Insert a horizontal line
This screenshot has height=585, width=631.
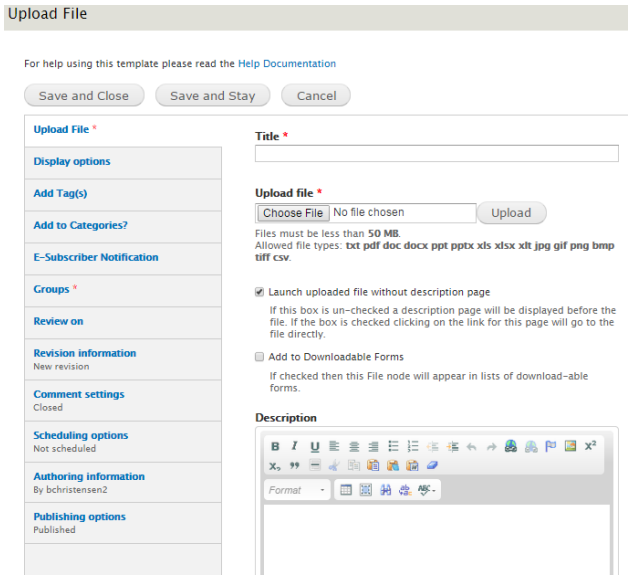point(315,466)
